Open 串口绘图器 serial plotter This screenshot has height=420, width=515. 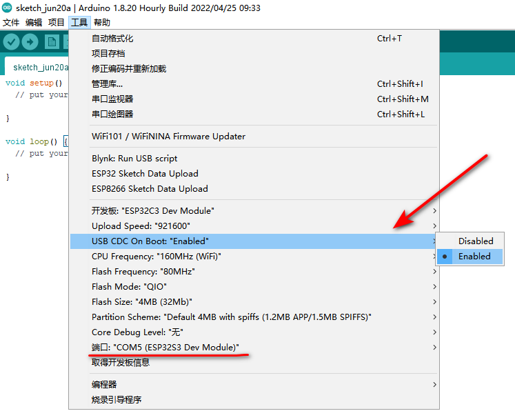pyautogui.click(x=254, y=114)
